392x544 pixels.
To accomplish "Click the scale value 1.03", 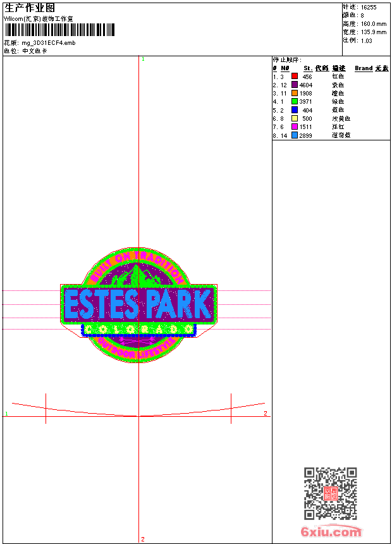I will (366, 40).
